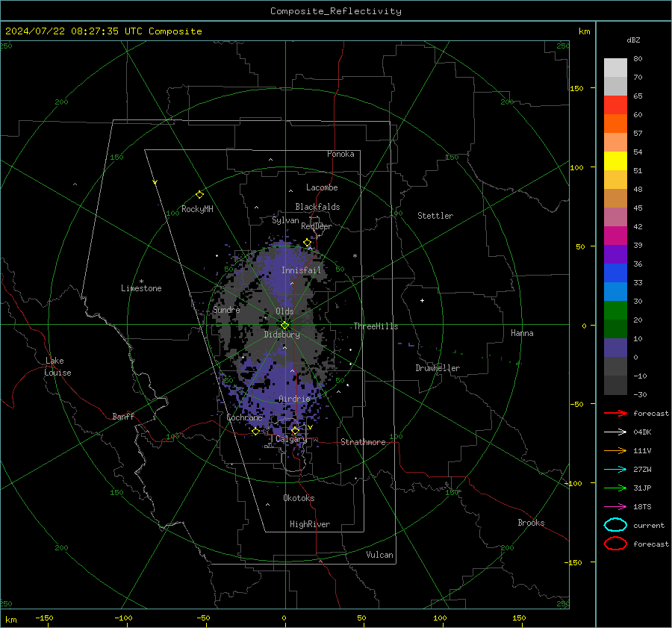This screenshot has height=628, width=672.
Task: Click the Ponoka town label
Action: click(x=340, y=154)
